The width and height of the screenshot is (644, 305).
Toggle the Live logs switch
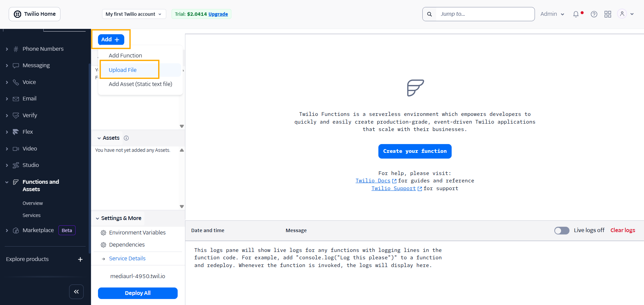coord(562,230)
